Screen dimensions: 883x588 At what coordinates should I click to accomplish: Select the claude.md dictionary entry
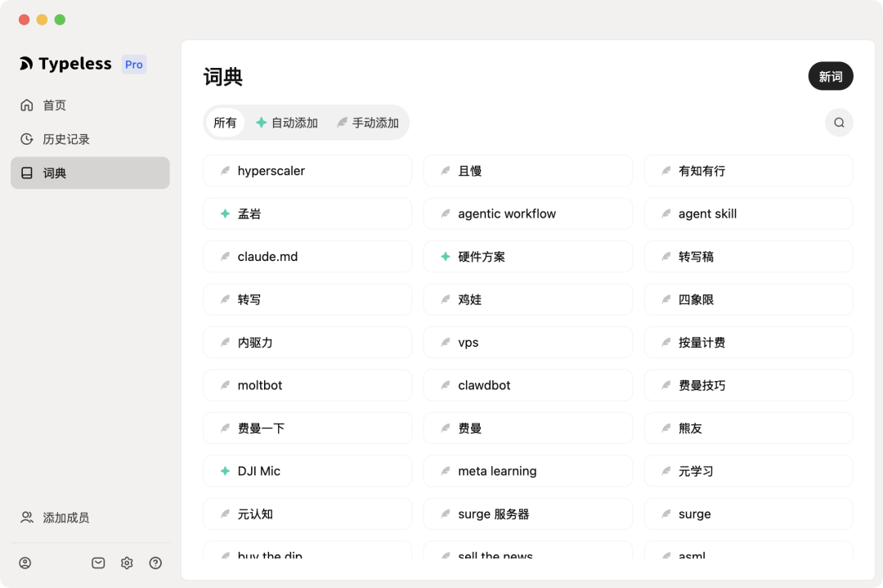pos(307,256)
